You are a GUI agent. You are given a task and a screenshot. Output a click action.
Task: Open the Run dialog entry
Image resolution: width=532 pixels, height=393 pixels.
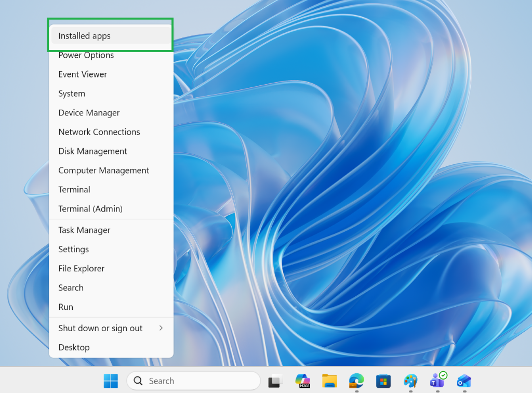click(x=111, y=307)
